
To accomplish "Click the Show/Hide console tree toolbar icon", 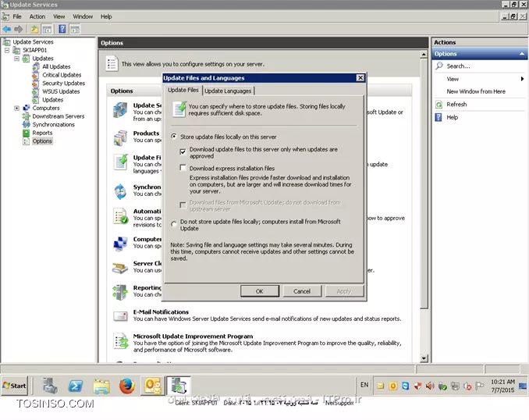I will (x=47, y=29).
